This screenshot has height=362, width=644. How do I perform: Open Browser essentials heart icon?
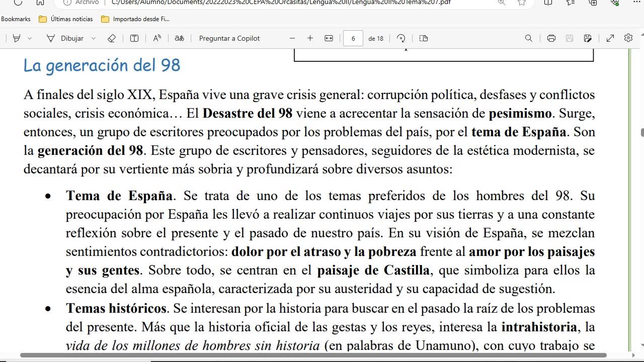tap(615, 3)
